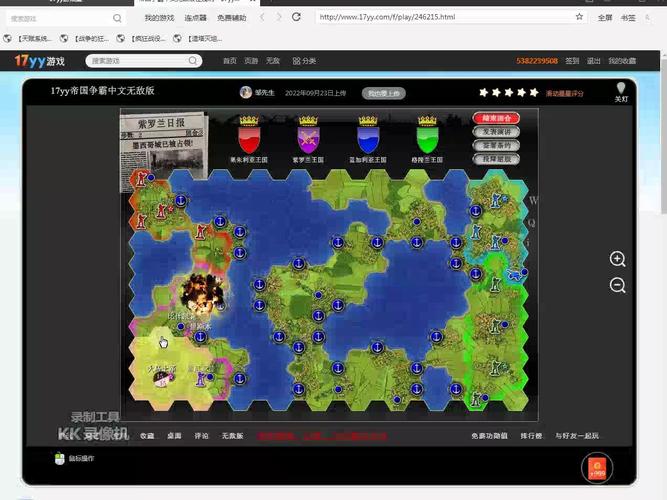
Task: Bookmark page with address bar star
Action: 579,17
